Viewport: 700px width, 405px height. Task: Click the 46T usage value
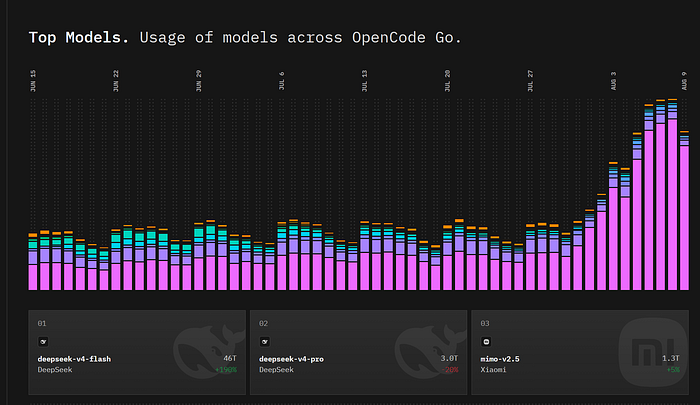point(230,359)
